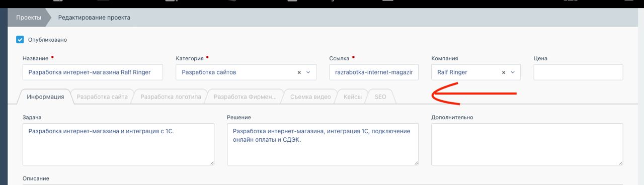The width and height of the screenshot is (644, 185).
Task: Click the resize handle of Задача textarea
Action: point(212,163)
